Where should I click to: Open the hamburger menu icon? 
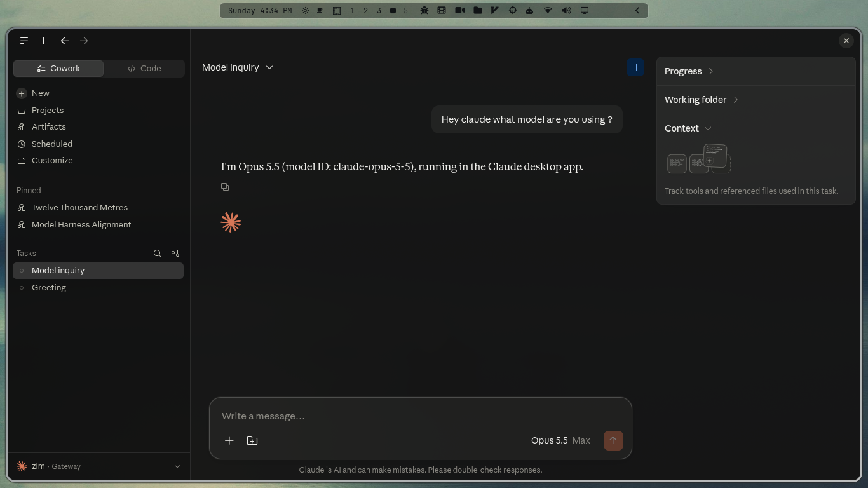click(24, 41)
